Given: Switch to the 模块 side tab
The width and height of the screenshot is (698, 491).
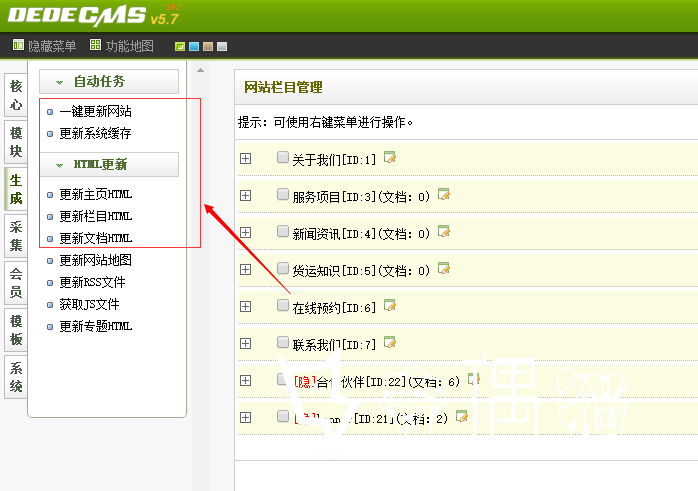Looking at the screenshot, I should 16,142.
